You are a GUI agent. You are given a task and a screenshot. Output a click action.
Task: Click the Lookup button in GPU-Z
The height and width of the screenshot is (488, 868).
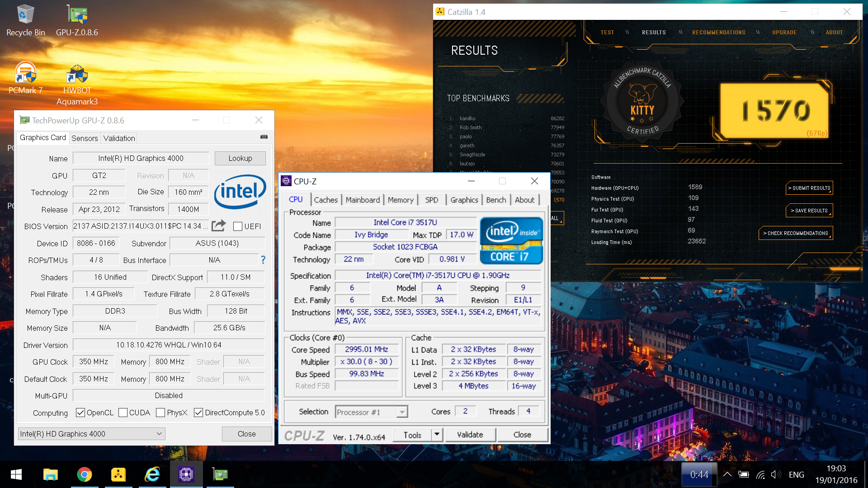point(240,158)
